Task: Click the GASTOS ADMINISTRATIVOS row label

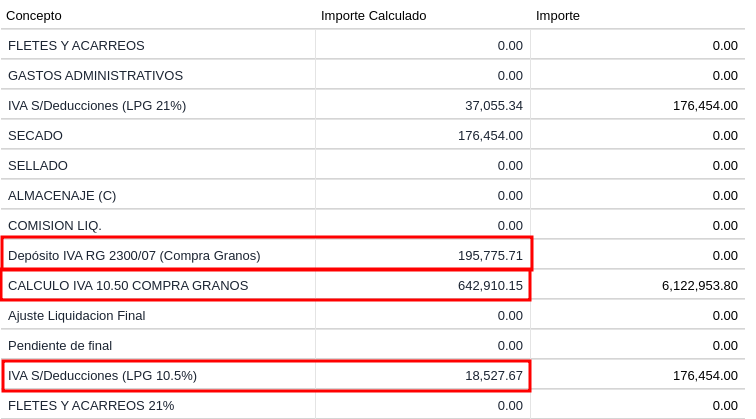Action: (95, 75)
